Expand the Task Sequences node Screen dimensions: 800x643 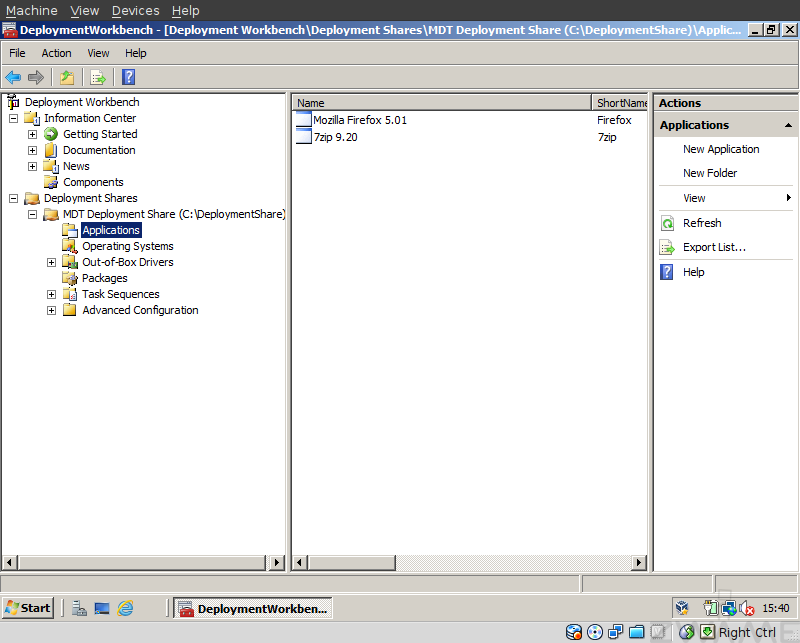tap(51, 294)
